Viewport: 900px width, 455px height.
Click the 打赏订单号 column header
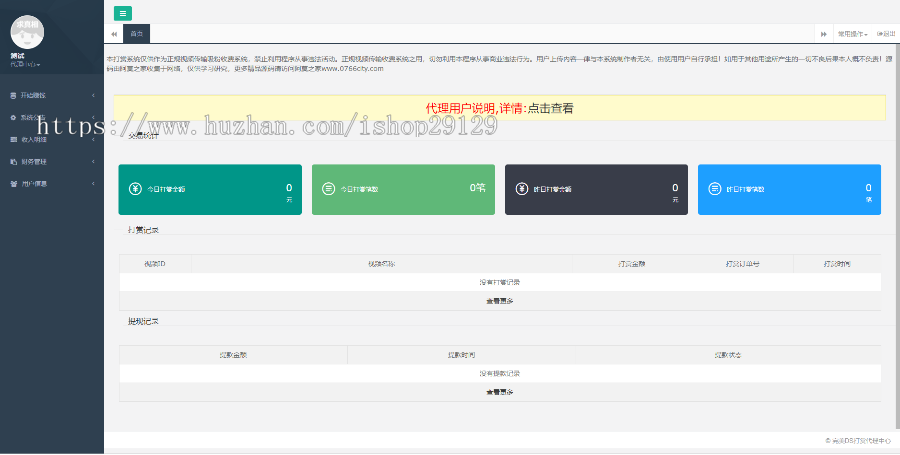pos(743,264)
